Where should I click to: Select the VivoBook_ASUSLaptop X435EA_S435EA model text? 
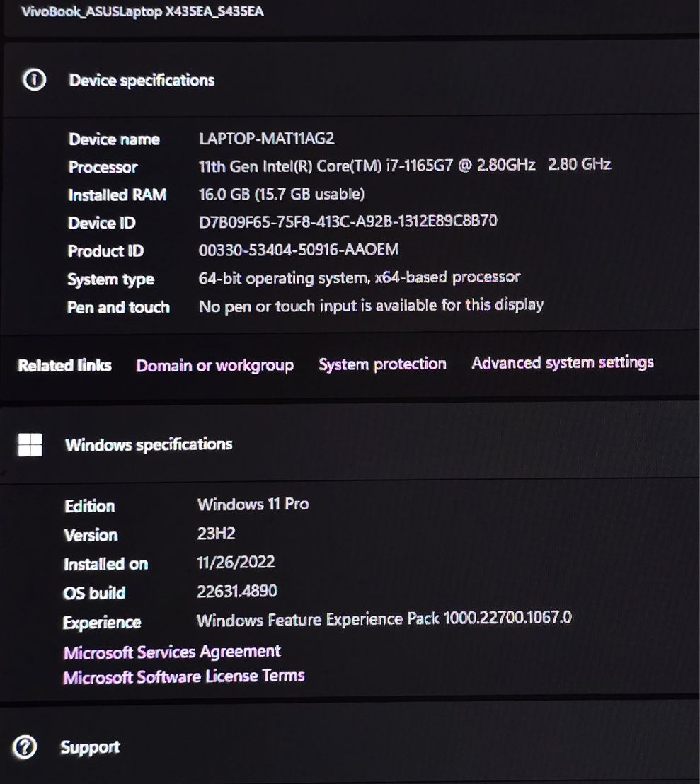pos(142,11)
